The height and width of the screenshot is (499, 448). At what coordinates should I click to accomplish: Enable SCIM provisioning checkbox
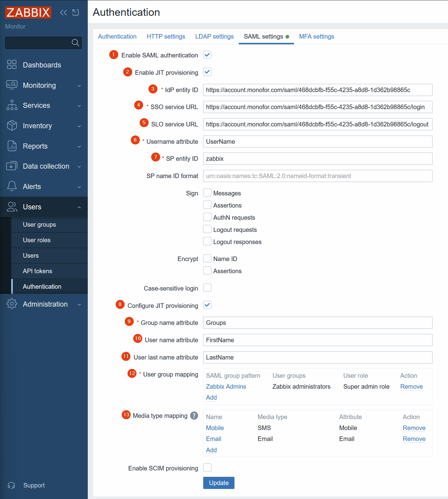coord(207,468)
